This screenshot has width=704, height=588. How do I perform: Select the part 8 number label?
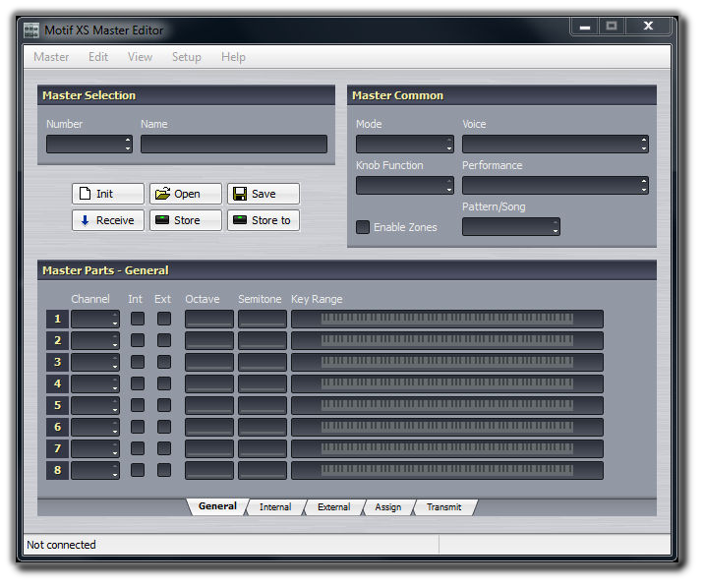[x=57, y=470]
